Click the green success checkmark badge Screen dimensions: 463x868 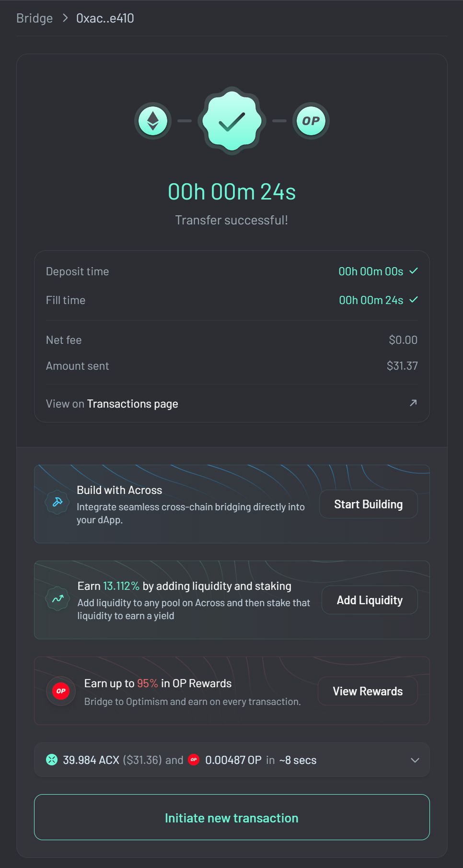(x=231, y=121)
